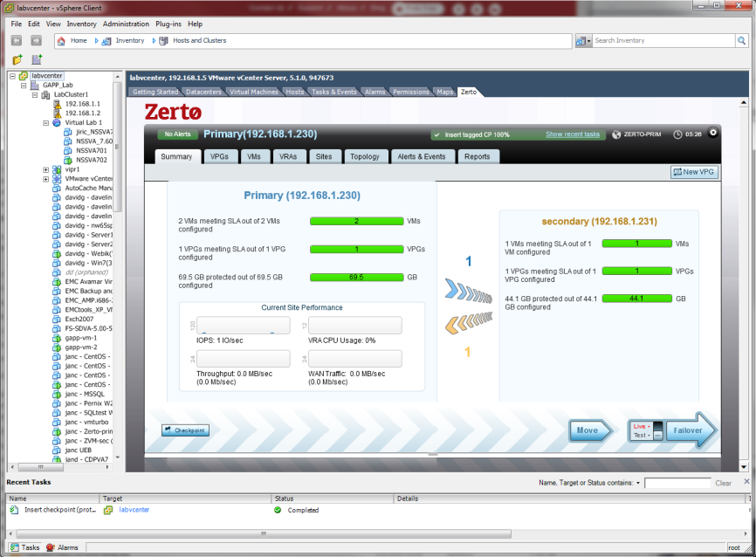The height and width of the screenshot is (557, 756).
Task: Click the labvcenter link in tasks
Action: tap(134, 510)
